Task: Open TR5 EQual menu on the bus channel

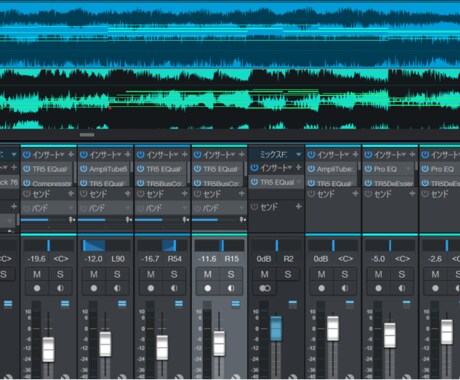Action: [x=299, y=182]
